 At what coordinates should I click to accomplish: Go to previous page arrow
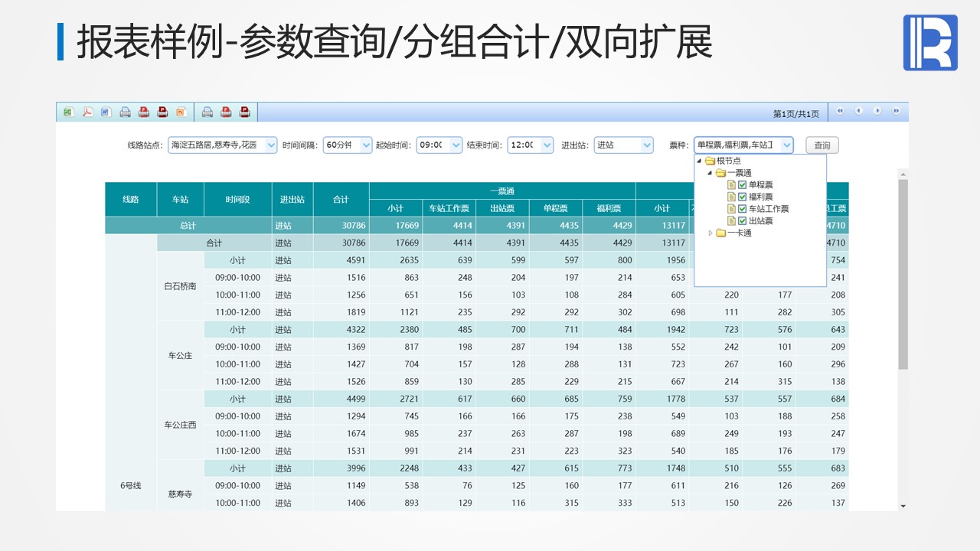pos(858,111)
